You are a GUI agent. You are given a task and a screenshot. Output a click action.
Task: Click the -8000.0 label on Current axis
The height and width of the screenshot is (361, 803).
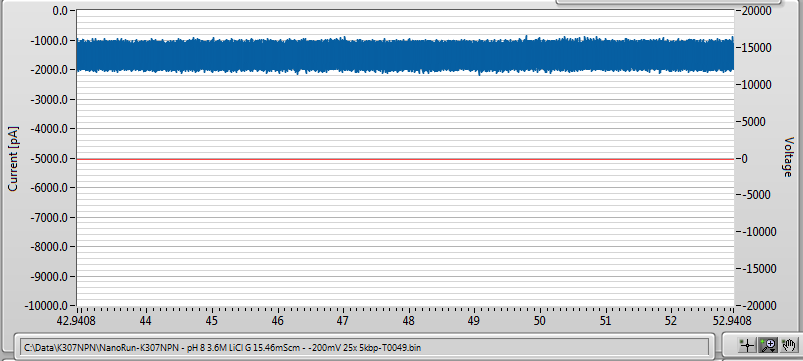pyautogui.click(x=49, y=246)
